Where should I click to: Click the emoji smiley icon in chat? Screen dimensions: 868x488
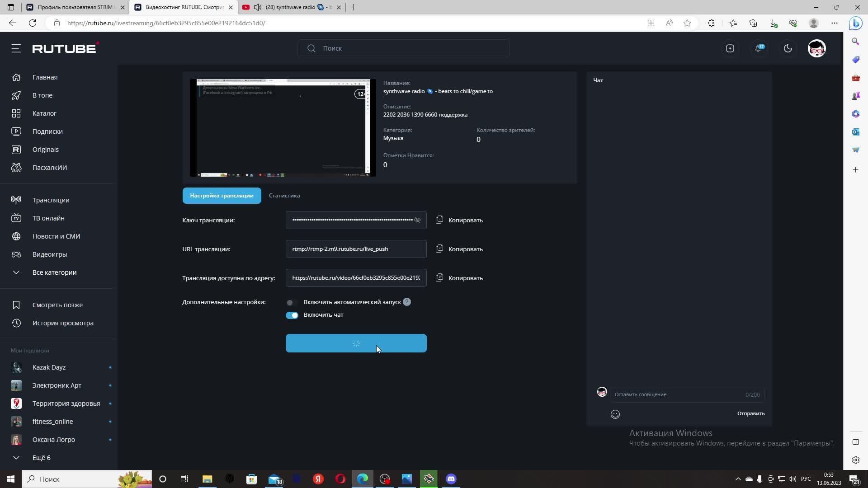[x=615, y=414]
